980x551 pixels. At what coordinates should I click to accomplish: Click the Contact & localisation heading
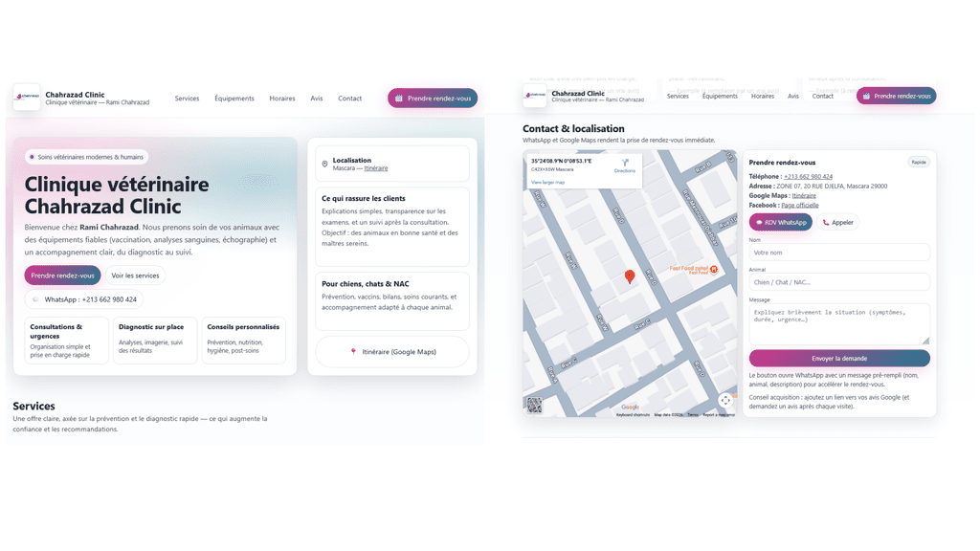click(573, 129)
